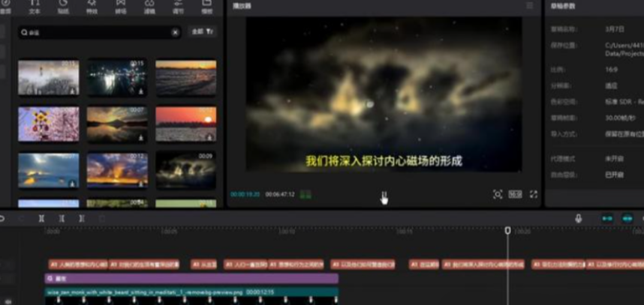Open the 贴纸 (Stickers) tab
Image resolution: width=644 pixels, height=305 pixels.
[x=63, y=7]
